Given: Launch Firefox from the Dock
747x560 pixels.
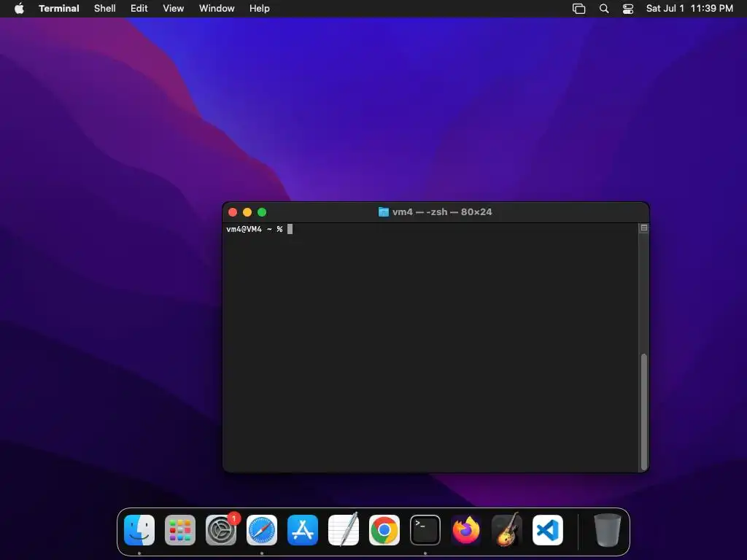Looking at the screenshot, I should tap(466, 530).
